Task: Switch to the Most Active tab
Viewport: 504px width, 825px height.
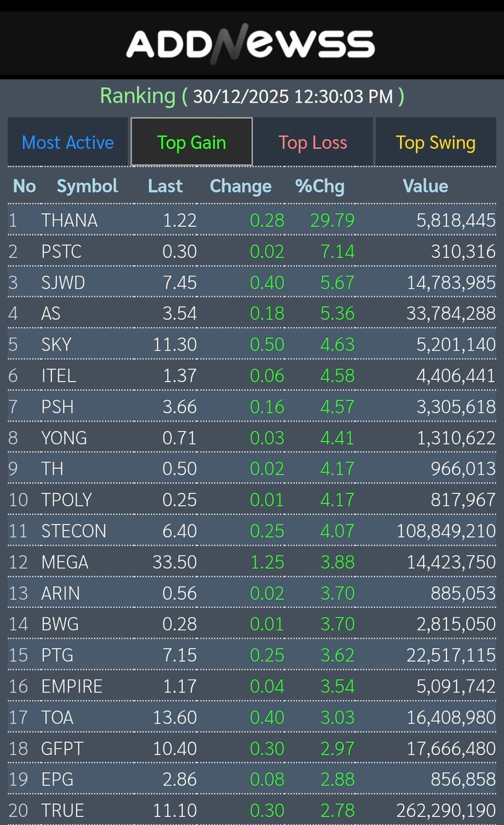Action: [x=68, y=142]
